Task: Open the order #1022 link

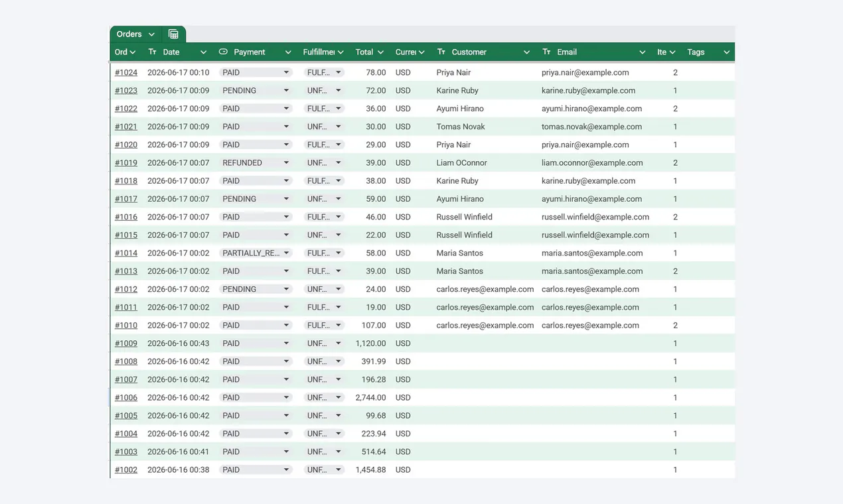Action: click(126, 109)
